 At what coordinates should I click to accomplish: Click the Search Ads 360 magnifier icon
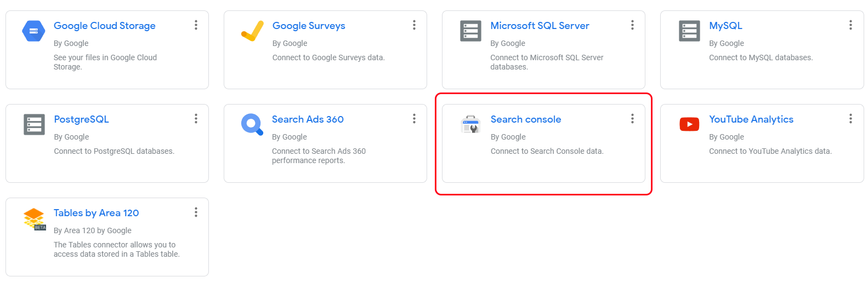252,125
